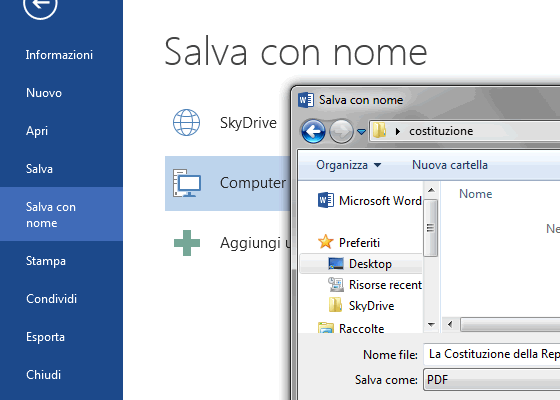Click the grayed forward arrow in dialog
560x400 pixels.
[x=341, y=131]
